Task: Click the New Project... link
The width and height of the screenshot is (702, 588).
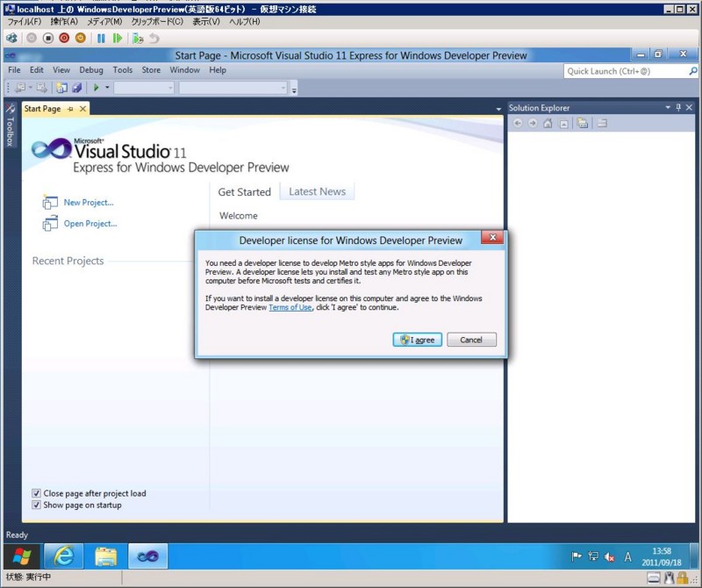Action: [89, 203]
